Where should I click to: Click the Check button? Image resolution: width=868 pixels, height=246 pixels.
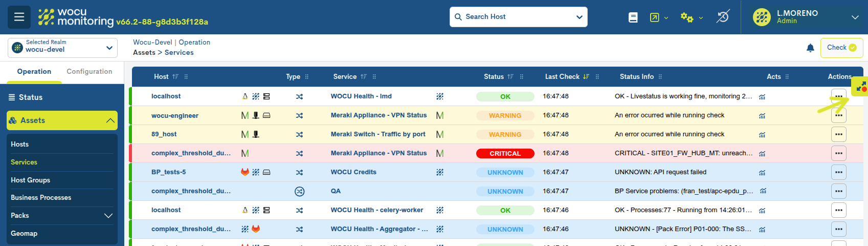(841, 48)
